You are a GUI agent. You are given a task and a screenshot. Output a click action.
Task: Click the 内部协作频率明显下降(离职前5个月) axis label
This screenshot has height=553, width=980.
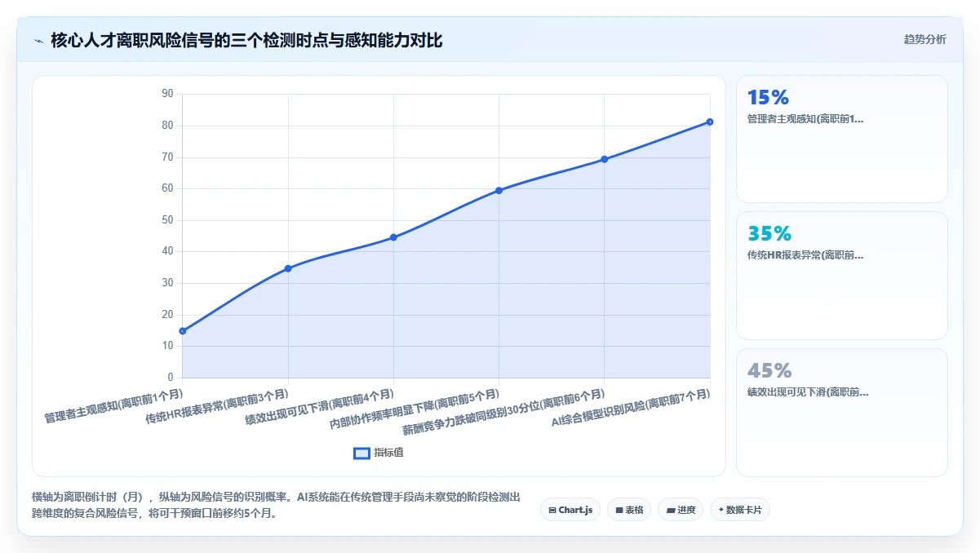415,408
